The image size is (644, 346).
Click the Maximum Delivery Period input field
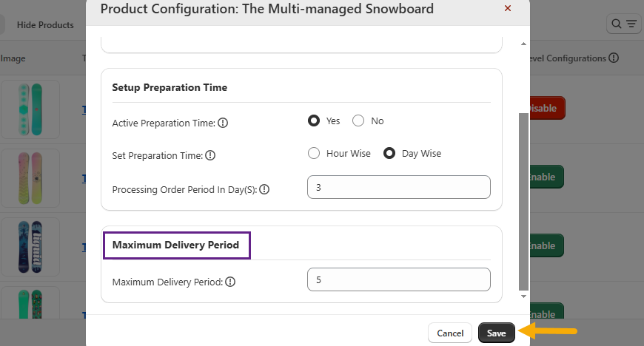(398, 279)
